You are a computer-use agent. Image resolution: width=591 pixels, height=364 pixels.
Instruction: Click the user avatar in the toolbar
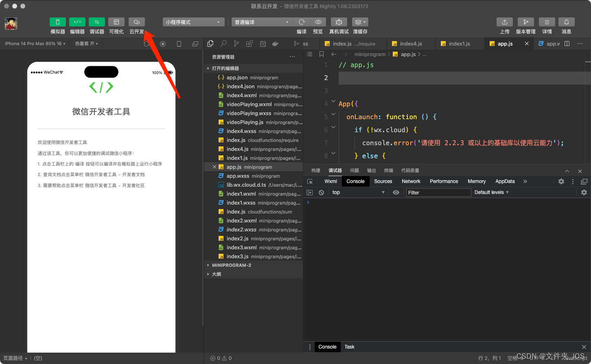(11, 24)
